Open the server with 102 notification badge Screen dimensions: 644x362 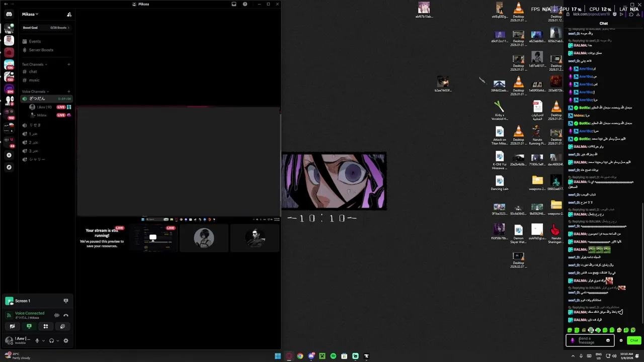tap(9, 114)
